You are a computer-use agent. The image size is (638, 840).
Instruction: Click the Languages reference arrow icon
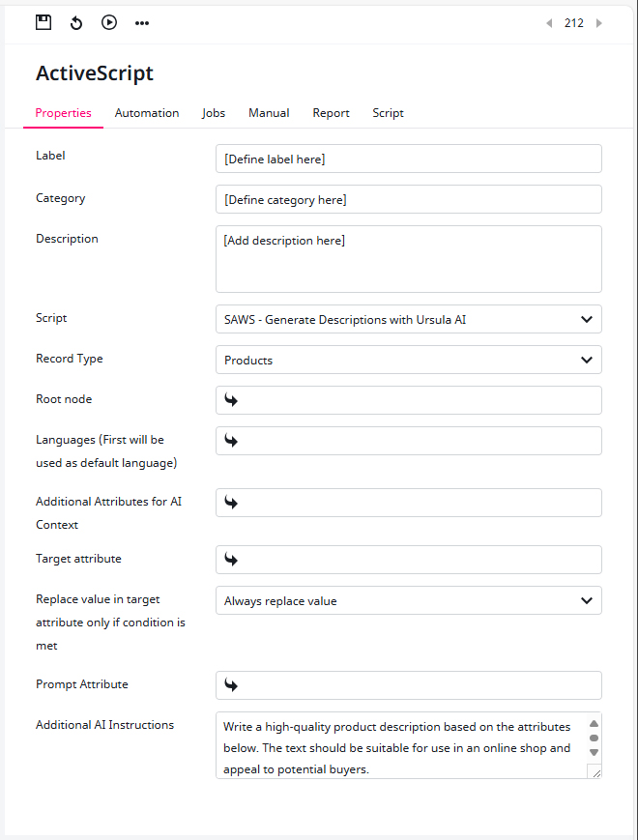[x=231, y=441]
